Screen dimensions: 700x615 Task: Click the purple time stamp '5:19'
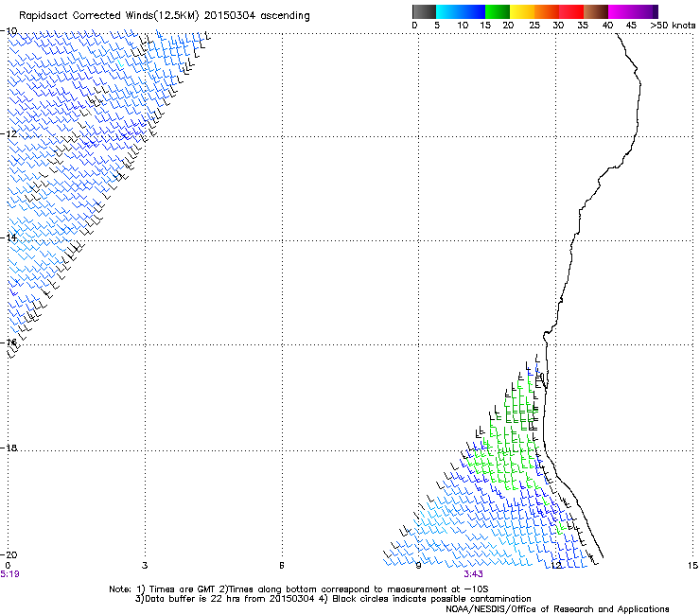tap(9, 574)
